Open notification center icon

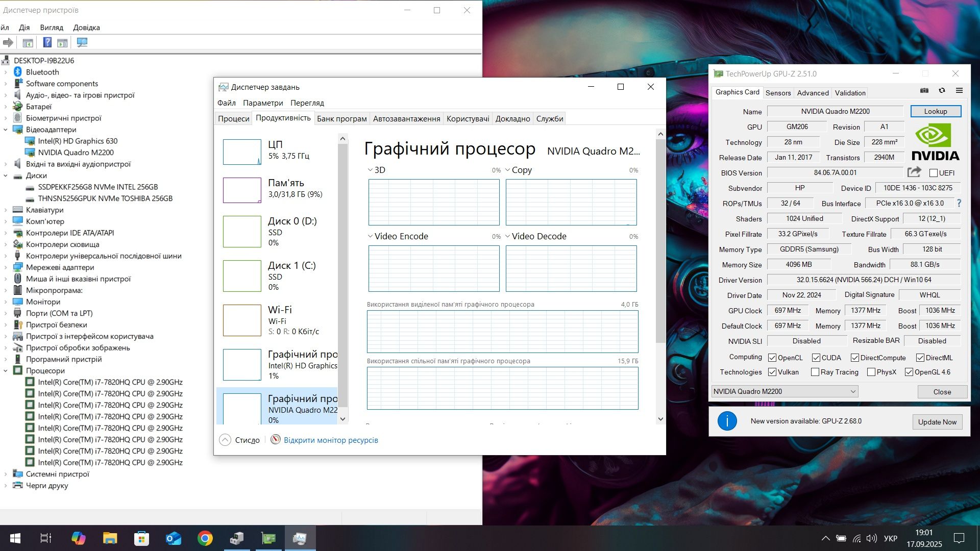tap(959, 538)
